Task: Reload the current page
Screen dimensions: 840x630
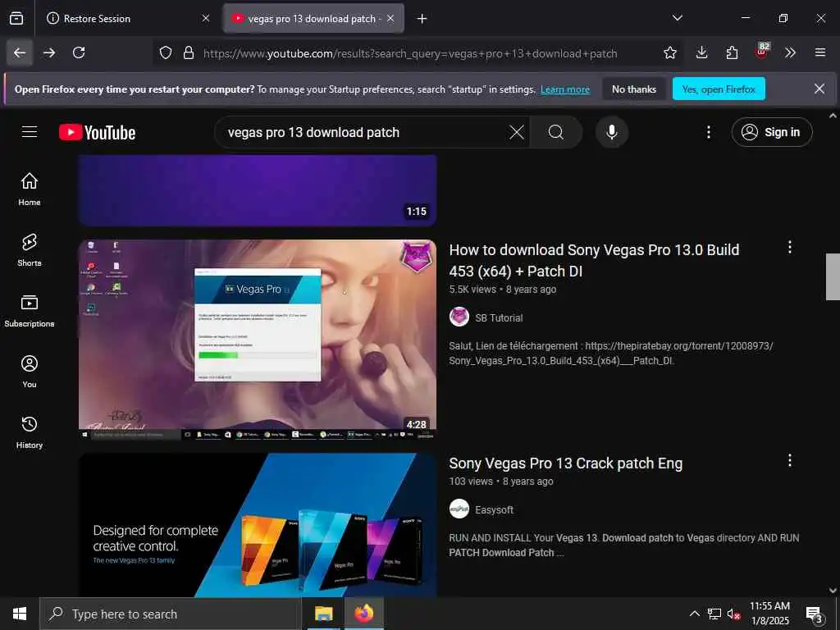Action: [x=79, y=52]
